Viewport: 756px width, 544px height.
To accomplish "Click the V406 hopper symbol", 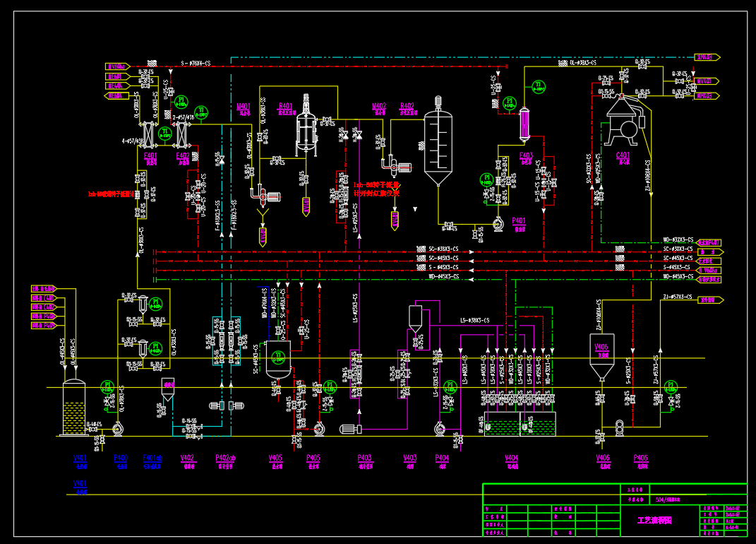I will 601,357.
